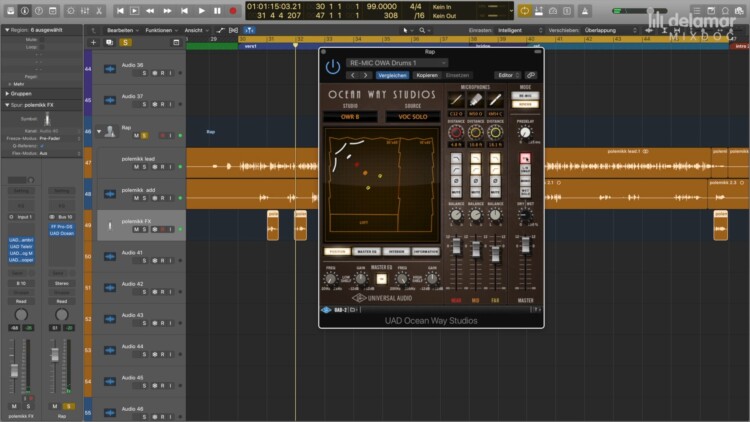Open the Funktionen menu
Image resolution: width=750 pixels, height=422 pixels.
[x=161, y=30]
